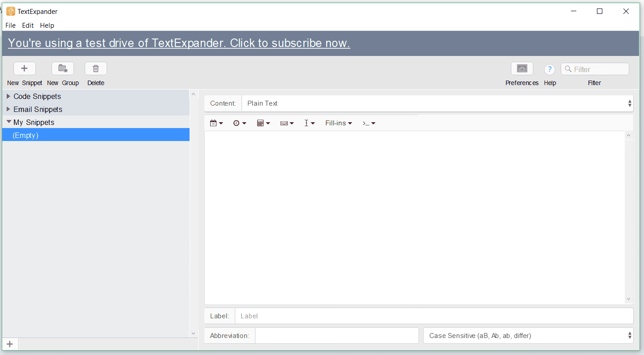Open the script terminal prompt menu
Viewport: 644px width, 355px height.
pos(369,123)
